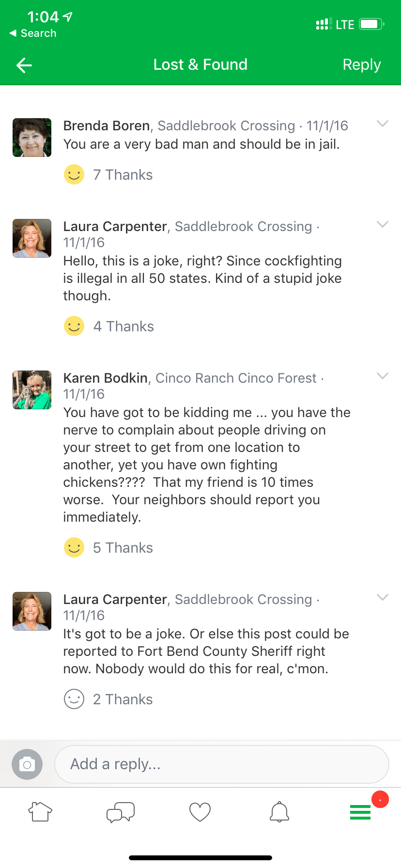The height and width of the screenshot is (868, 401).
Task: Tap Search to return to previous app
Action: (x=33, y=33)
